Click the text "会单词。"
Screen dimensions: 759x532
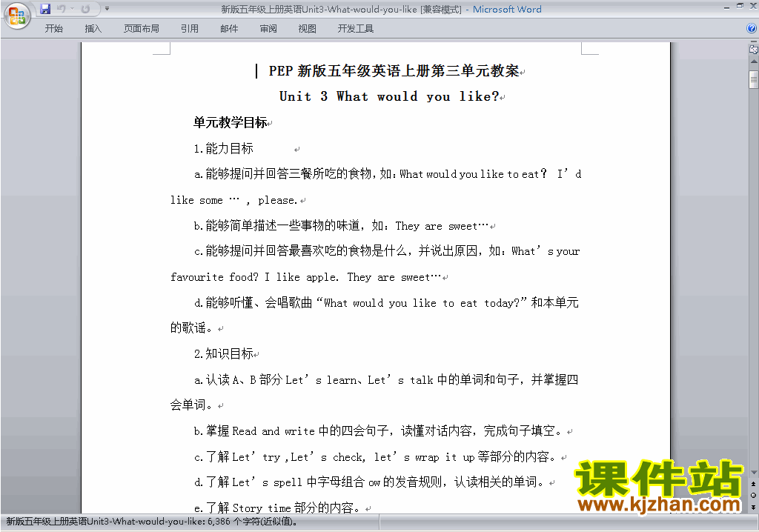click(191, 405)
